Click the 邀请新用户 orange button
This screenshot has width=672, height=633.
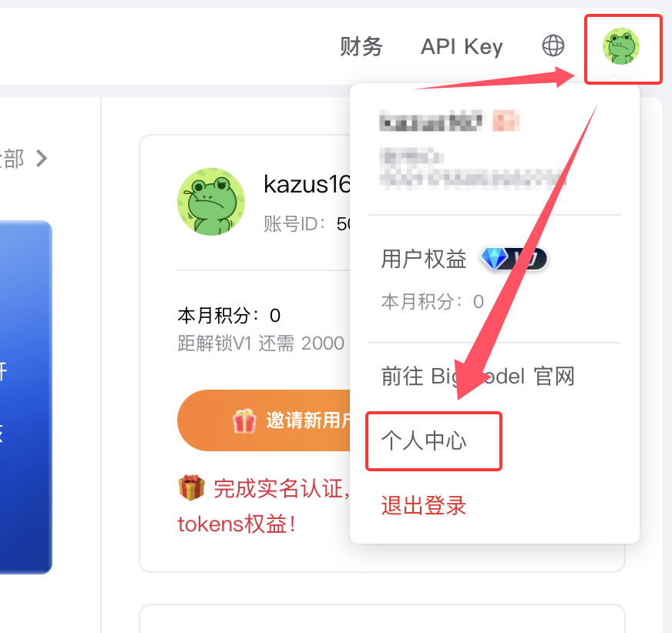pyautogui.click(x=264, y=420)
